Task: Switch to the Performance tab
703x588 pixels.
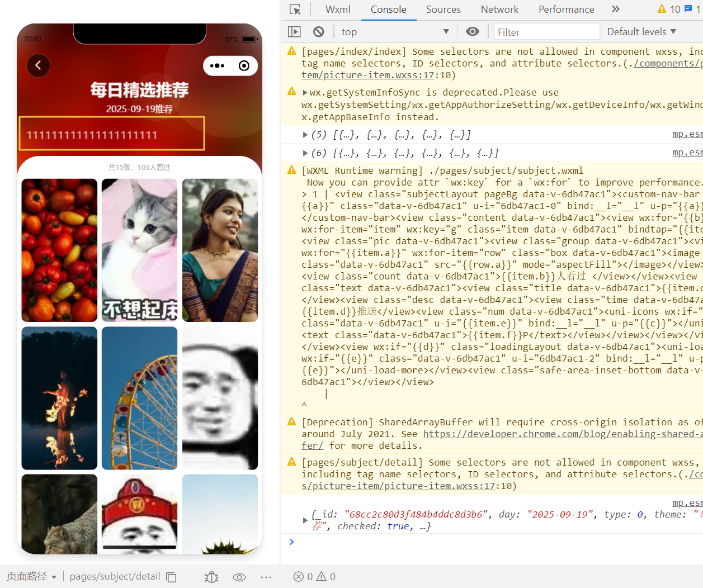Action: [x=566, y=10]
